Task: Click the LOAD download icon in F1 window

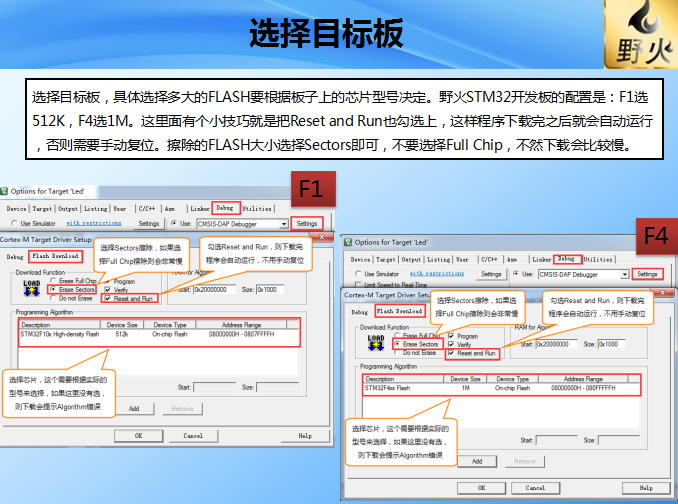Action: coord(32,288)
